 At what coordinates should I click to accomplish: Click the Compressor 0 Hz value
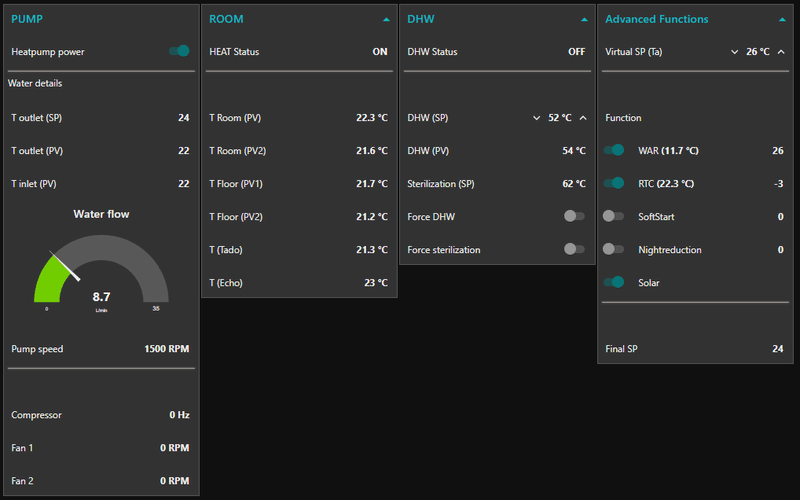click(x=179, y=415)
